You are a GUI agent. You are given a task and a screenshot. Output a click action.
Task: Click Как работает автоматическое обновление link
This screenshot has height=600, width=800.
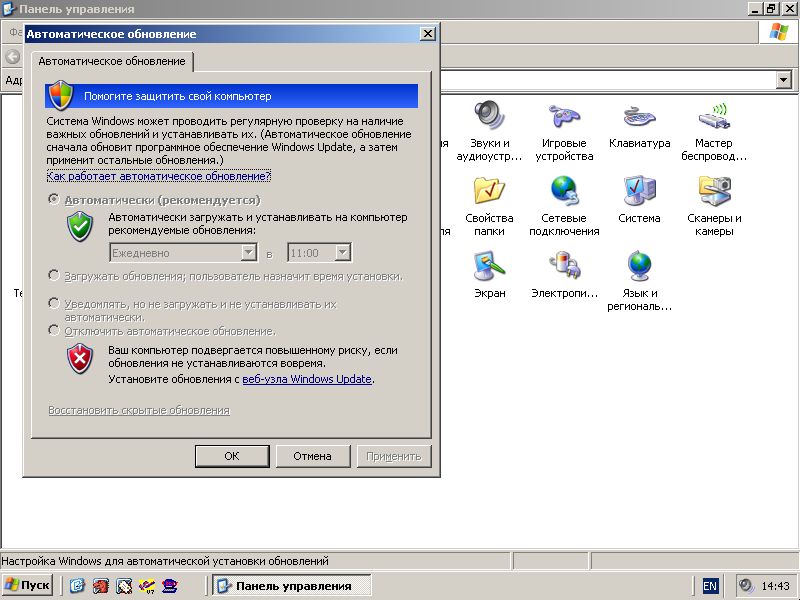159,176
